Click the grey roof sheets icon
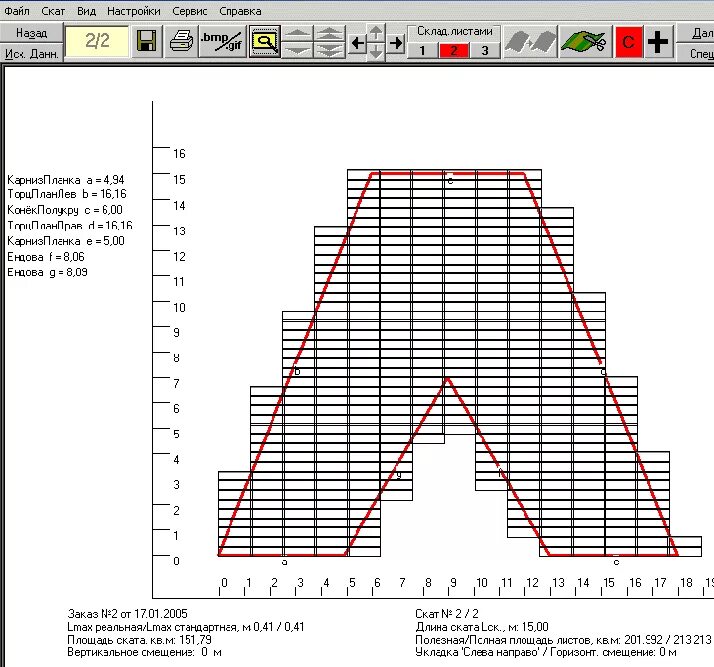This screenshot has width=714, height=667. (x=530, y=42)
